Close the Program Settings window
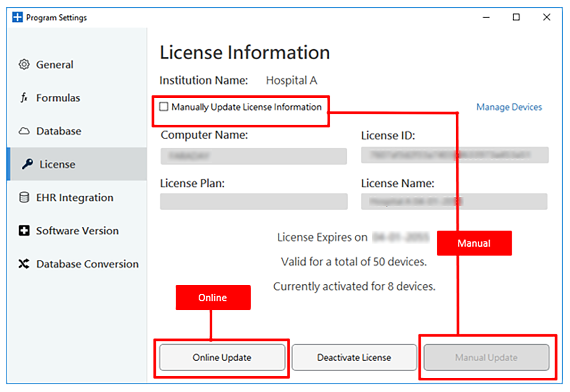This screenshot has height=392, width=570. [x=547, y=18]
